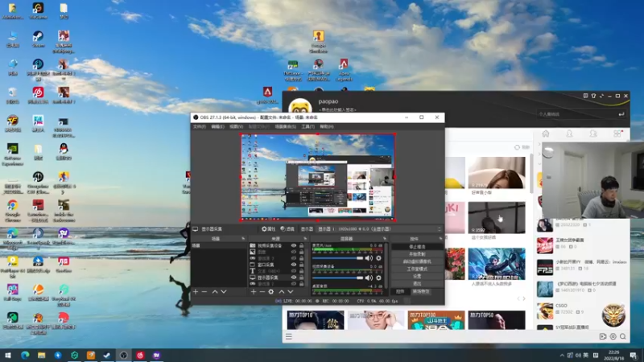
Task: Open the 工具(T) menu in OBS
Action: 308,127
